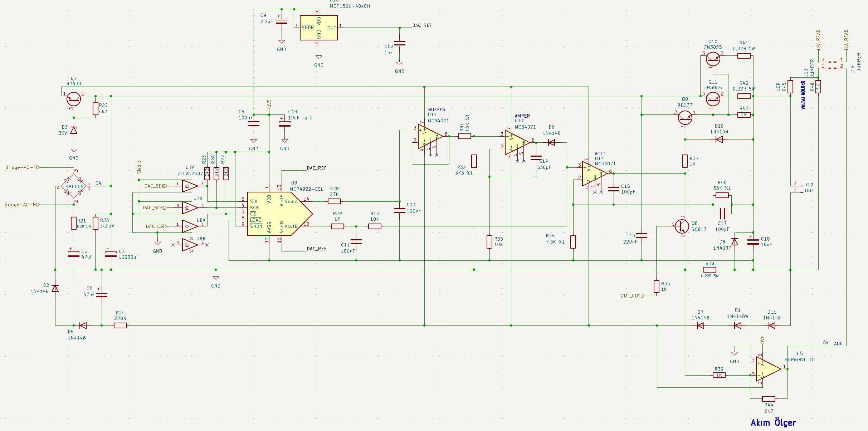This screenshot has height=431, width=868.
Task: Click the 'MCP4922-ESL' value text
Action: pos(306,189)
